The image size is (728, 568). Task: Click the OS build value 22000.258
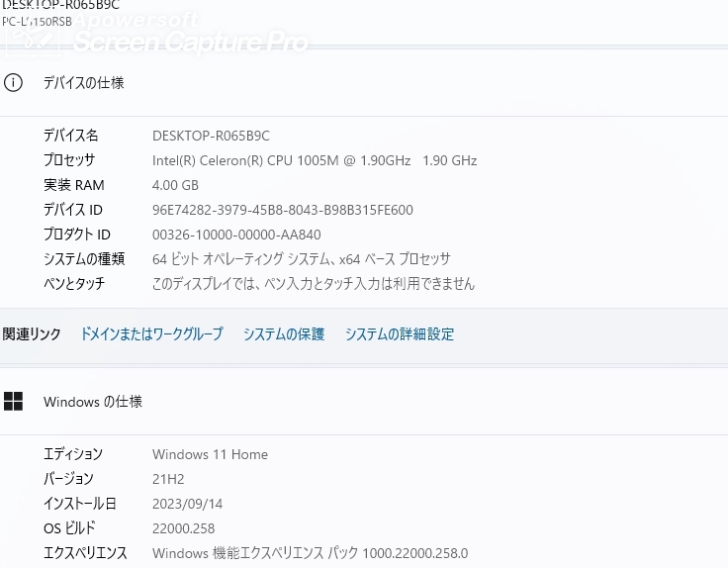183,528
